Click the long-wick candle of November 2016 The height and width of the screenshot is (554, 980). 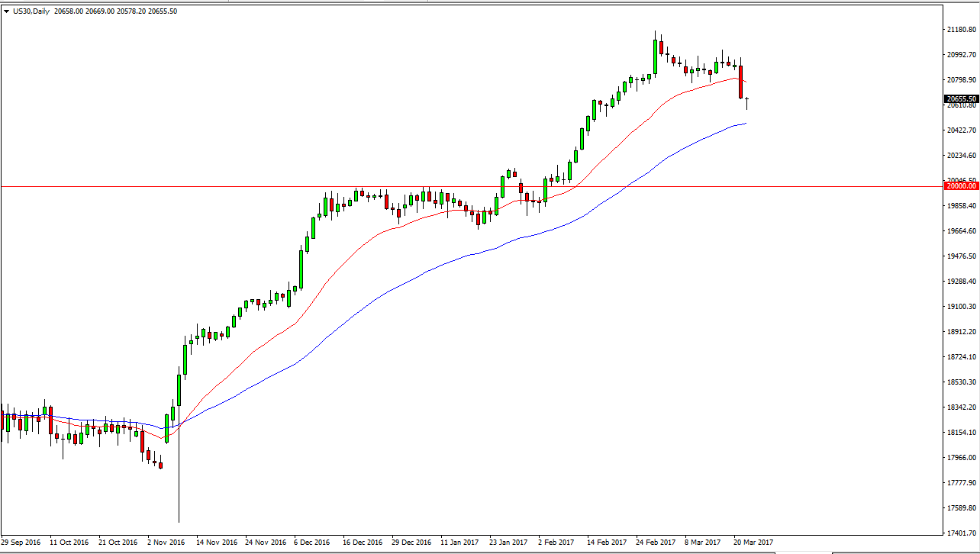click(x=179, y=458)
